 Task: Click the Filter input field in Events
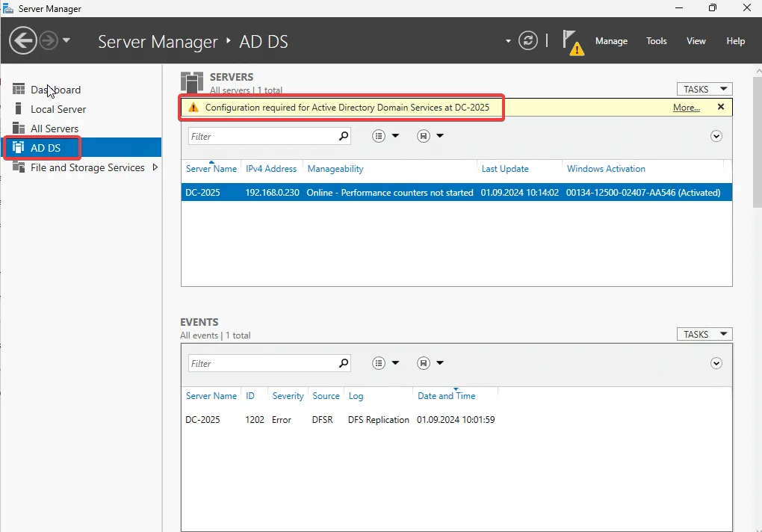click(x=261, y=362)
